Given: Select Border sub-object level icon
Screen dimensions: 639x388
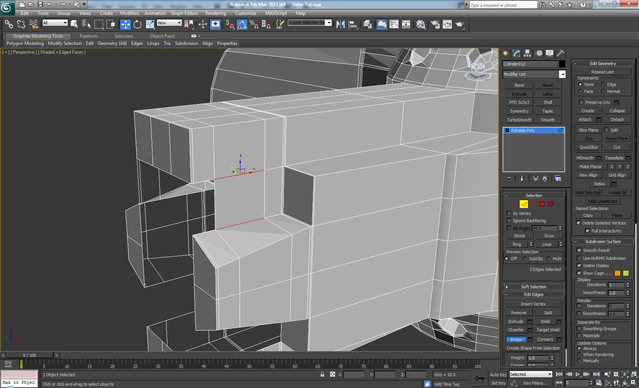Looking at the screenshot, I should coord(533,204).
